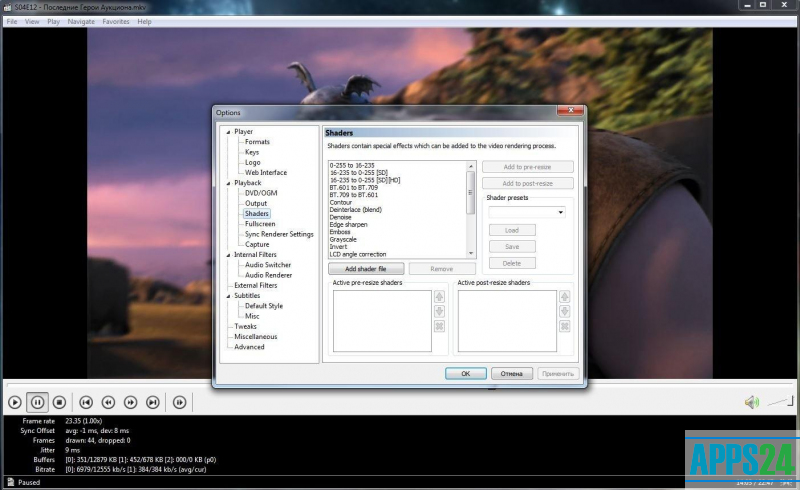Open the Navigate menu
This screenshot has height=490, width=800.
(x=81, y=21)
